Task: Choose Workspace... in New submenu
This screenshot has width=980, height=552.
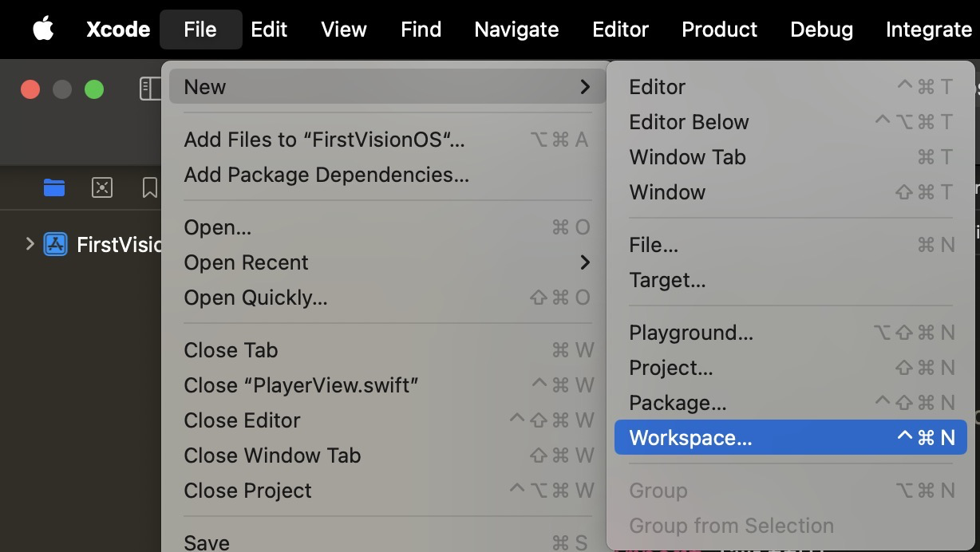Action: coord(791,438)
